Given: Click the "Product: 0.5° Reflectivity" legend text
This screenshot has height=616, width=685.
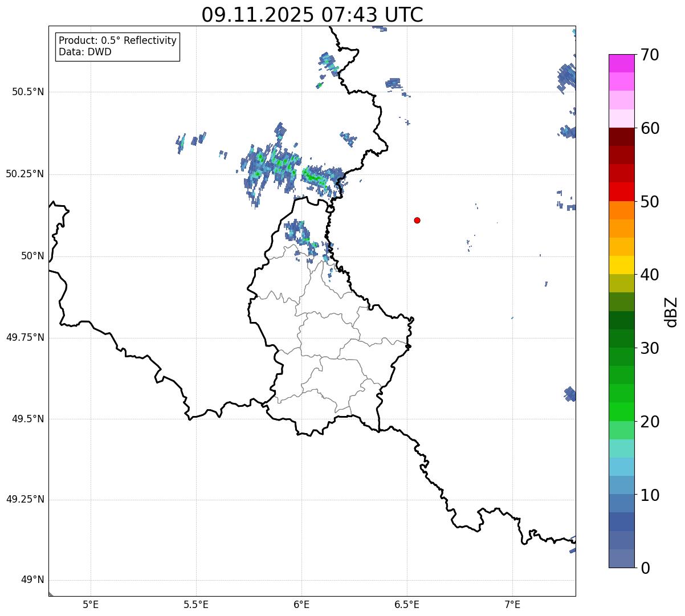Looking at the screenshot, I should point(118,41).
